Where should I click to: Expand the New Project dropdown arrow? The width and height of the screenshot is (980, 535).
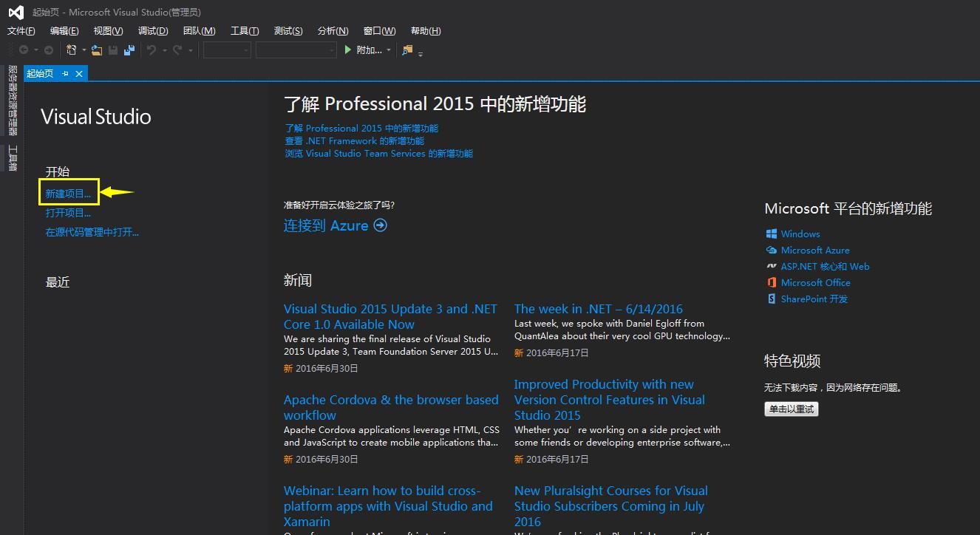[x=84, y=50]
